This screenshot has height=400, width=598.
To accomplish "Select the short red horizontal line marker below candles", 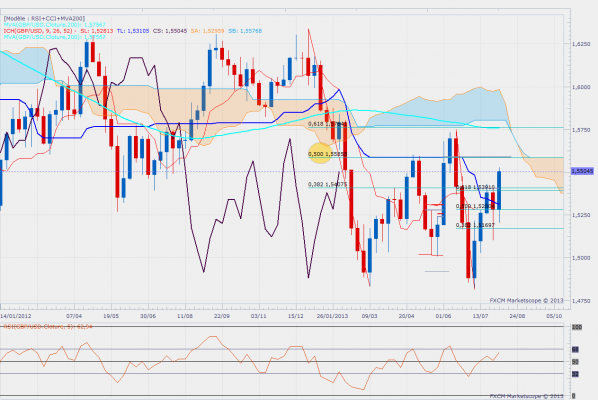I will 431,254.
